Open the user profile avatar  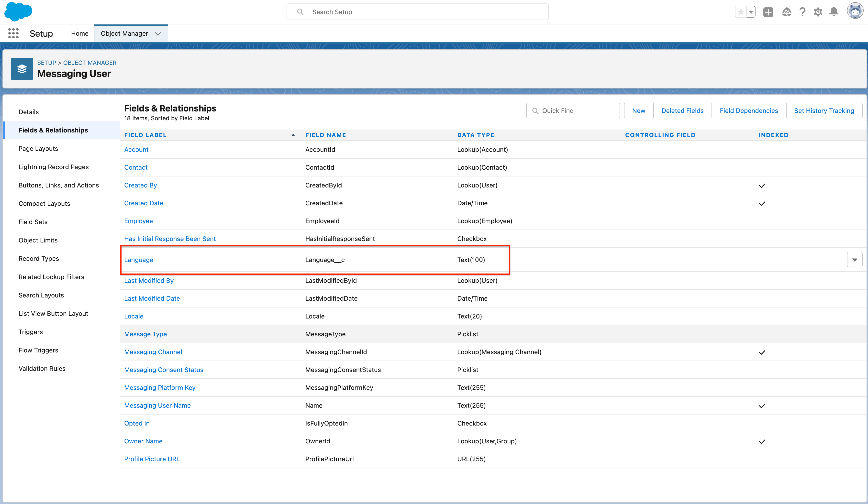(x=855, y=11)
